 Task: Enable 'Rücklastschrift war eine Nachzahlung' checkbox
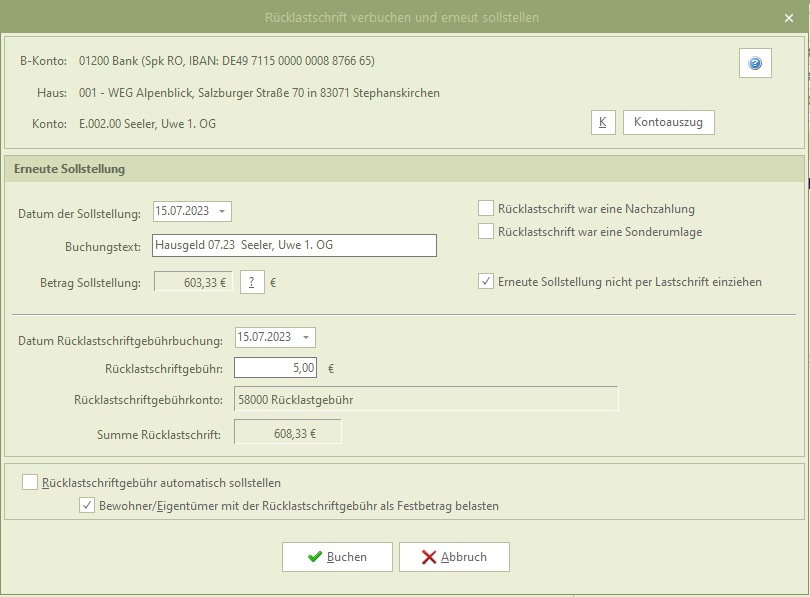click(486, 209)
